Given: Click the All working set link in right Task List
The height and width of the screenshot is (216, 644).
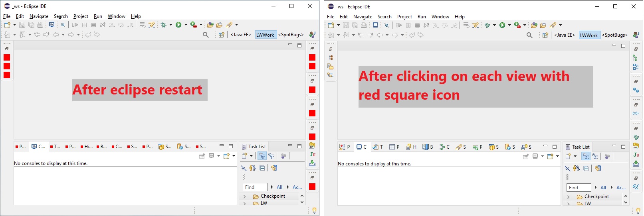Looking at the screenshot, I should click(x=603, y=187).
